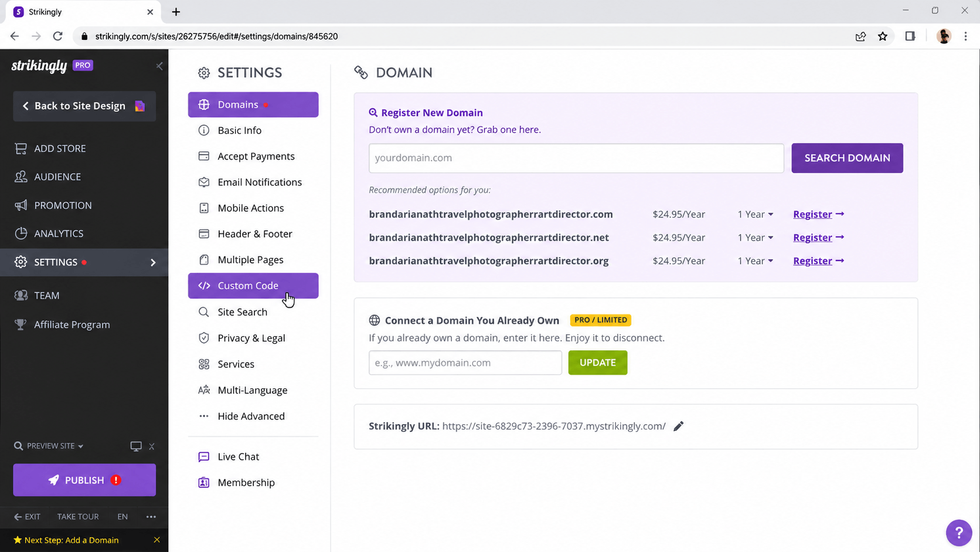Close the left sidebar with X icon
Screen dimensions: 980x552
tap(159, 66)
